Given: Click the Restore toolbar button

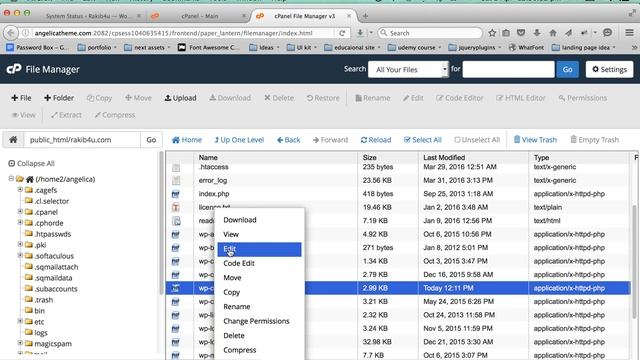Looking at the screenshot, I should pyautogui.click(x=323, y=98).
